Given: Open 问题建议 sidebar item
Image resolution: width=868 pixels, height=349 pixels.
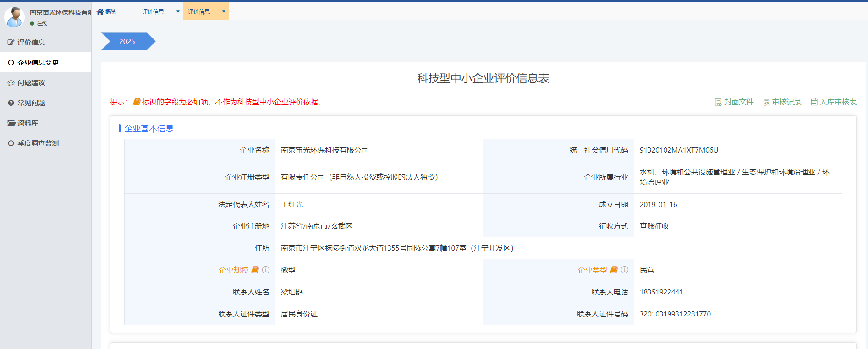Looking at the screenshot, I should (31, 83).
